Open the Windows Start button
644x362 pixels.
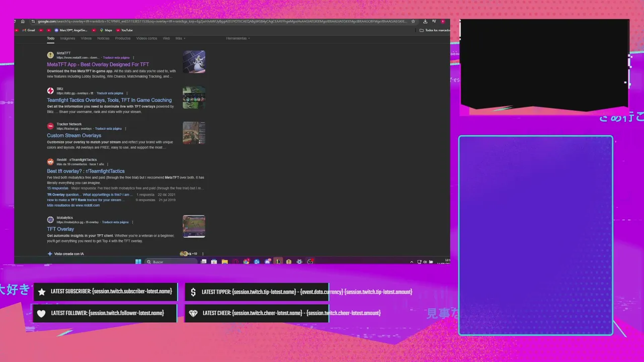(138, 261)
